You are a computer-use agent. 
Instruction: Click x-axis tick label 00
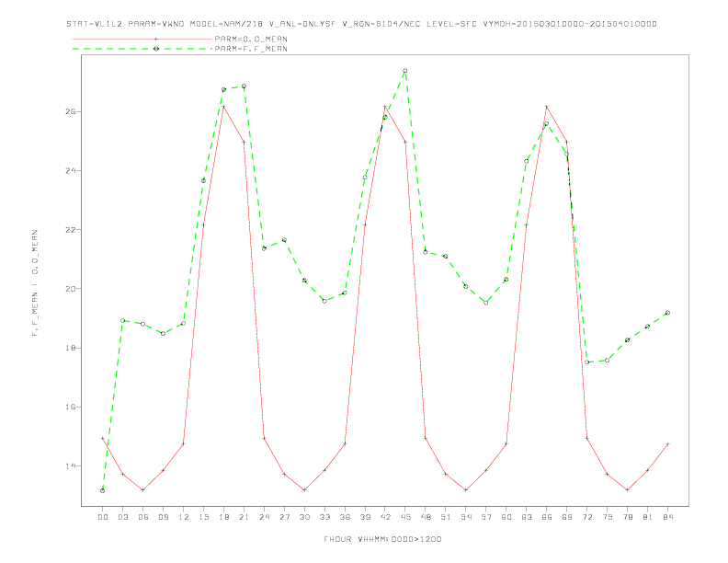(103, 517)
